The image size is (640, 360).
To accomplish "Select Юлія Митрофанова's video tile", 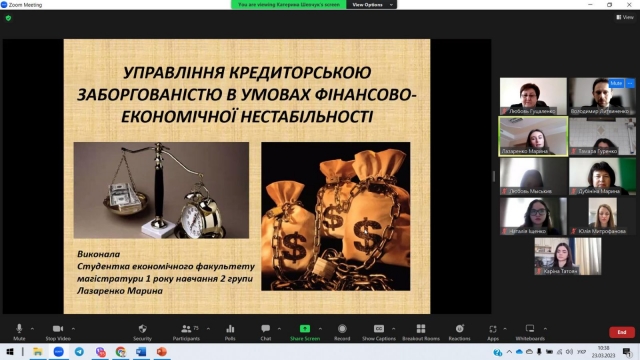I will click(602, 216).
